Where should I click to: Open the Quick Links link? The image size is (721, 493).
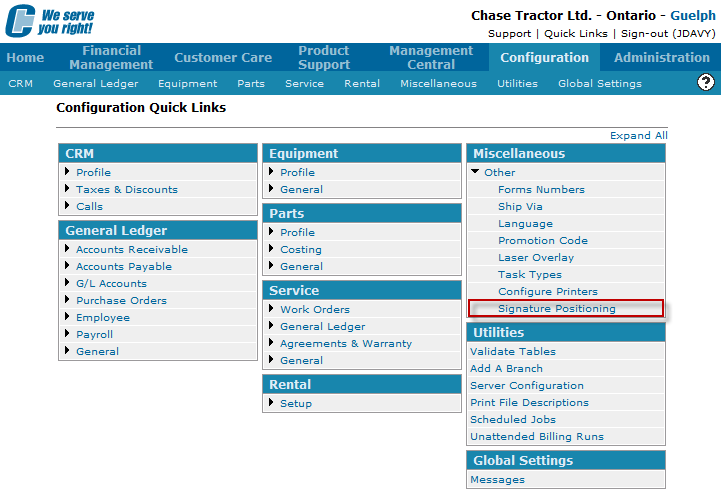click(x=576, y=34)
